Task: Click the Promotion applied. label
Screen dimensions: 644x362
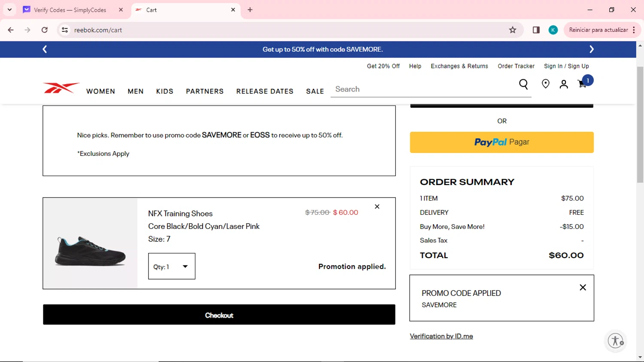Action: pyautogui.click(x=352, y=267)
